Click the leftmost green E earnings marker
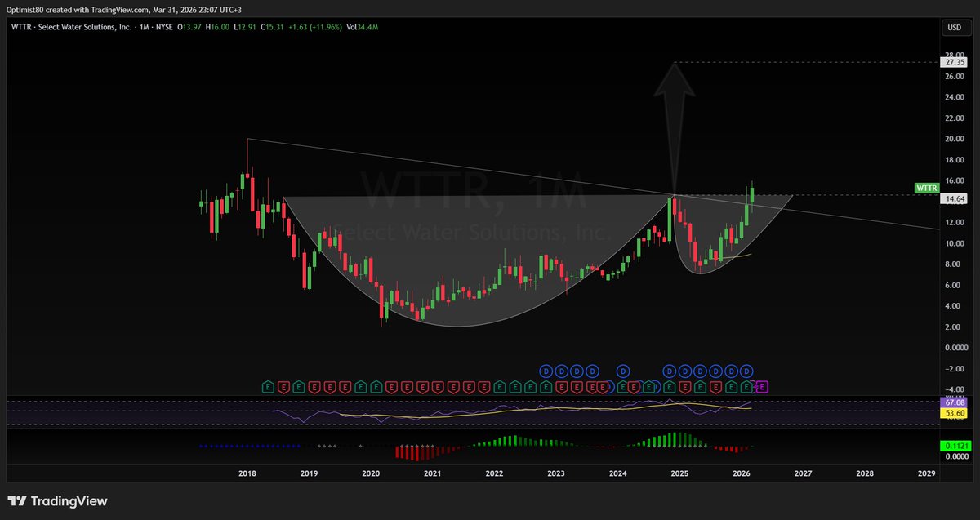This screenshot has height=520, width=980. coord(267,386)
